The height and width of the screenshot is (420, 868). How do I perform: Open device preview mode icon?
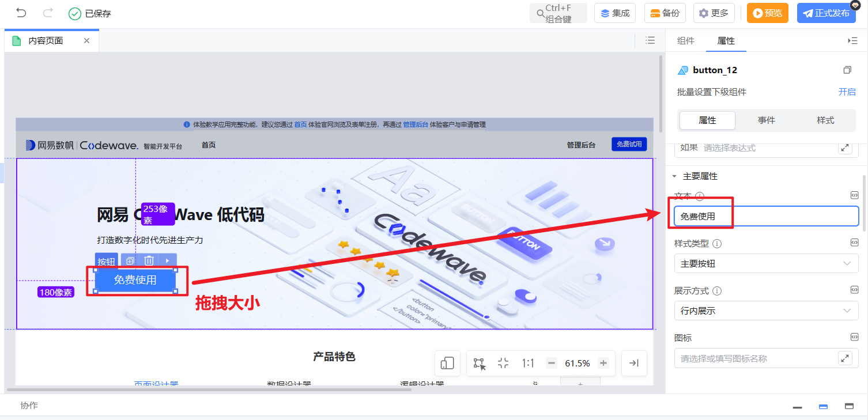[x=447, y=363]
